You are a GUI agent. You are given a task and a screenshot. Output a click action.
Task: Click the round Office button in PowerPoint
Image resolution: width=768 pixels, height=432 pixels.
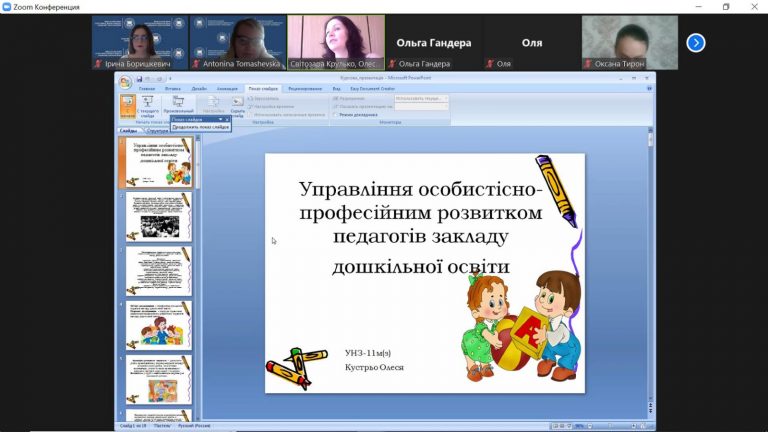coord(125,82)
